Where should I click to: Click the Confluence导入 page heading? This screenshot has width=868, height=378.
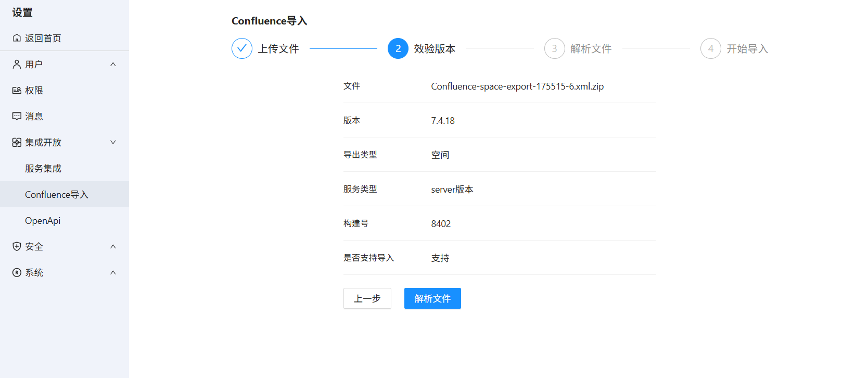pyautogui.click(x=269, y=21)
